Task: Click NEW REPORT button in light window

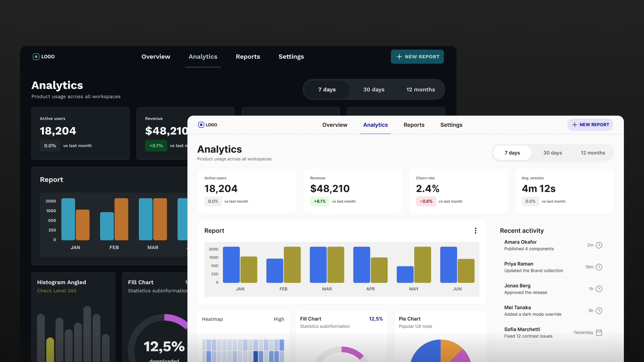Action: tap(590, 125)
